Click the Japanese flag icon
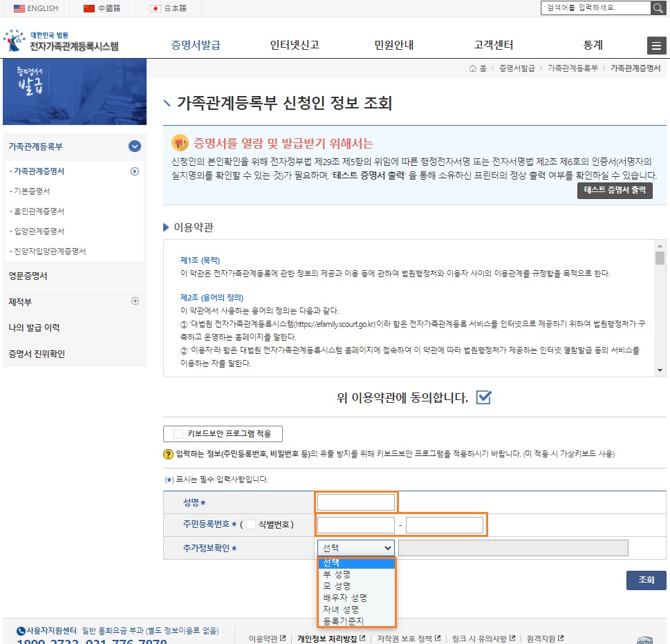Viewport: 670px width, 644px height. tap(156, 8)
